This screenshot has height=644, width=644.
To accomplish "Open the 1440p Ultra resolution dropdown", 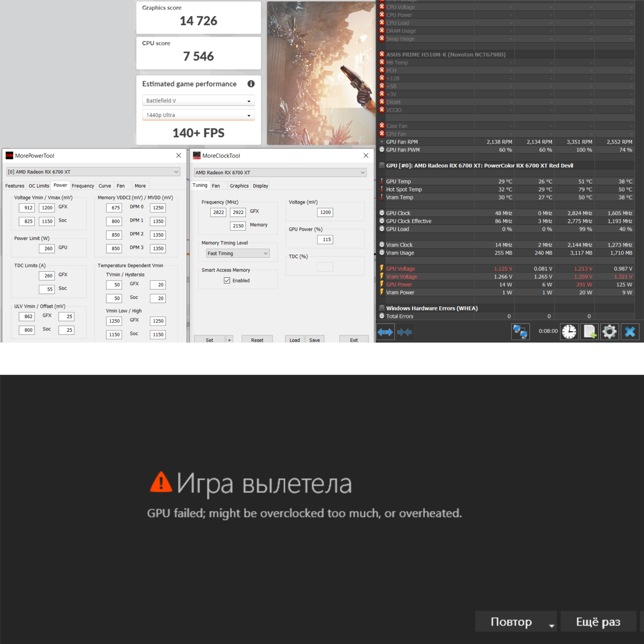I will [x=198, y=115].
